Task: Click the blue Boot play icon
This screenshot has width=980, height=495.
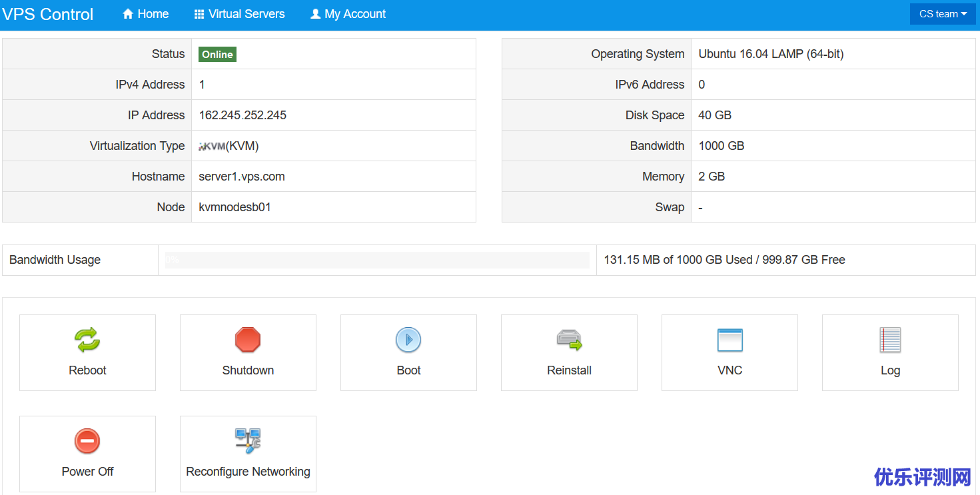Action: pyautogui.click(x=408, y=340)
